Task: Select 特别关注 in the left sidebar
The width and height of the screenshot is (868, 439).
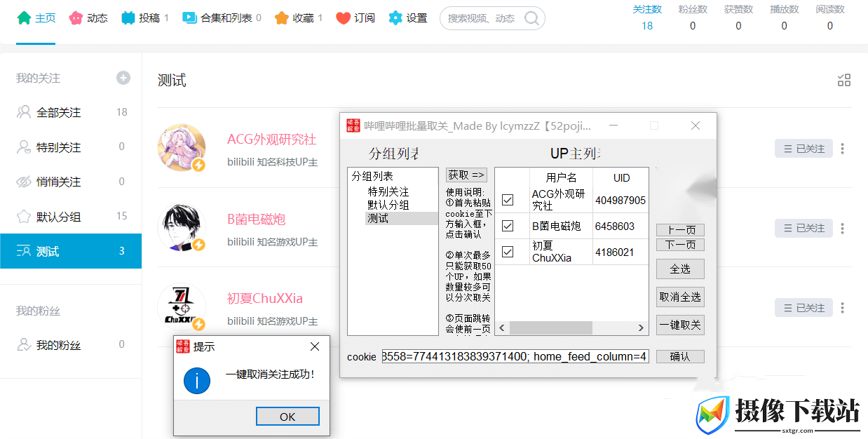Action: tap(71, 147)
